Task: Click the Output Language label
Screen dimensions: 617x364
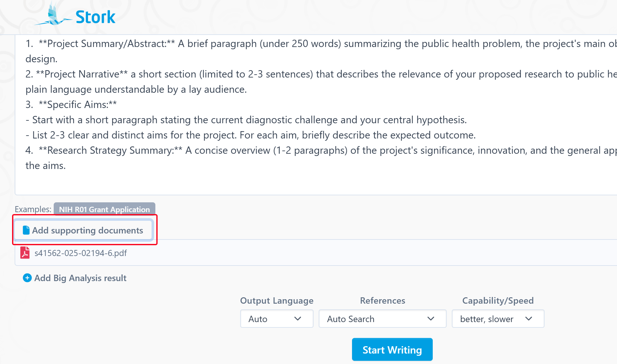Action: coord(277,300)
